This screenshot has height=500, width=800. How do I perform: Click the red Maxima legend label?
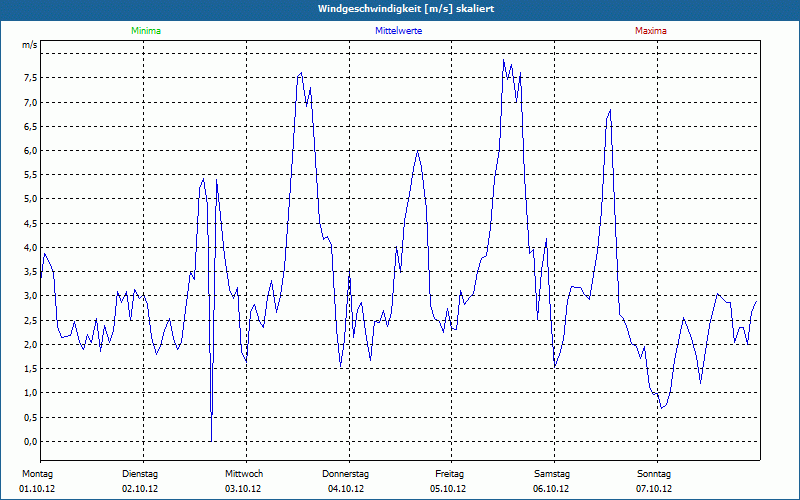[x=651, y=31]
